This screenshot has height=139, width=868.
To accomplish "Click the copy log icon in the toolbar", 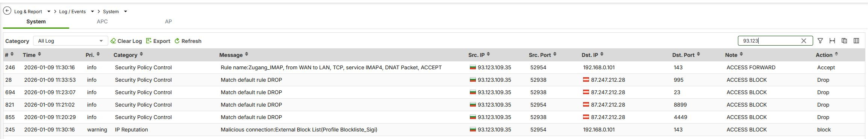I will click(x=844, y=41).
